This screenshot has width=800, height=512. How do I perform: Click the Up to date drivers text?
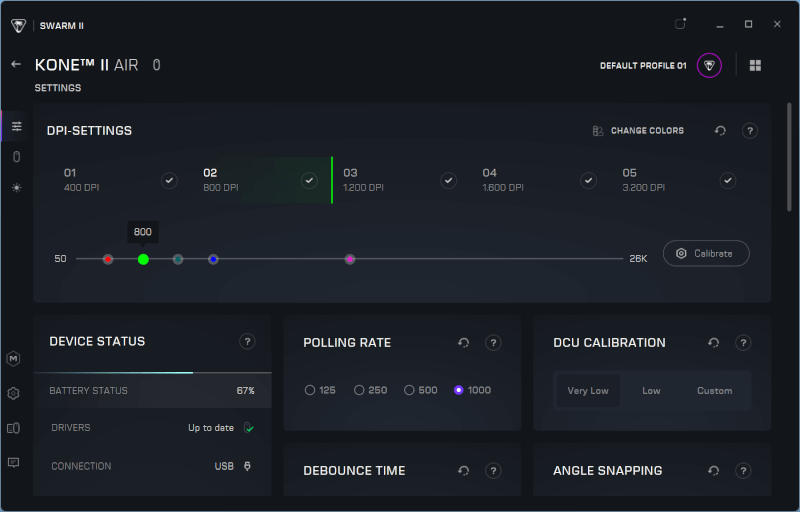pos(211,428)
